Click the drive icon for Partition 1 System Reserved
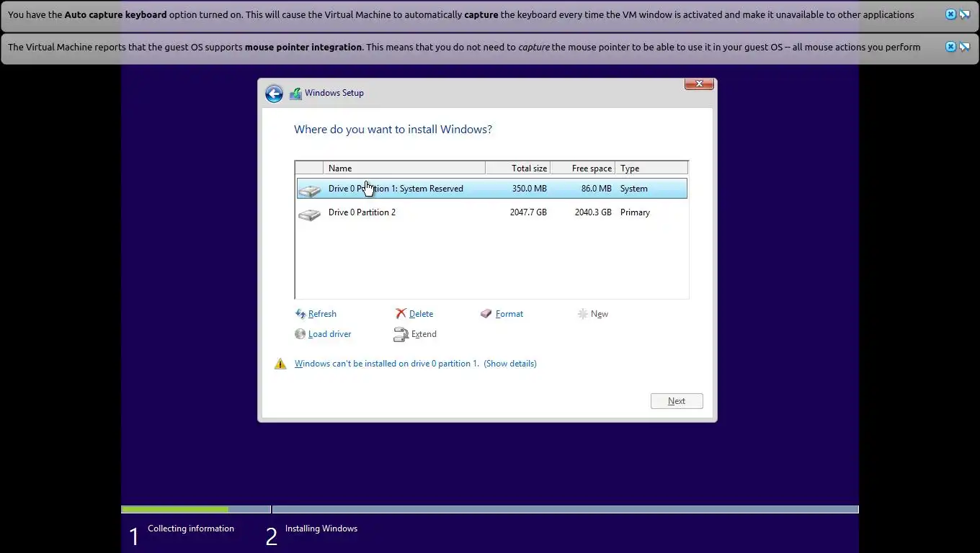Viewport: 980px width, 553px height. click(310, 189)
